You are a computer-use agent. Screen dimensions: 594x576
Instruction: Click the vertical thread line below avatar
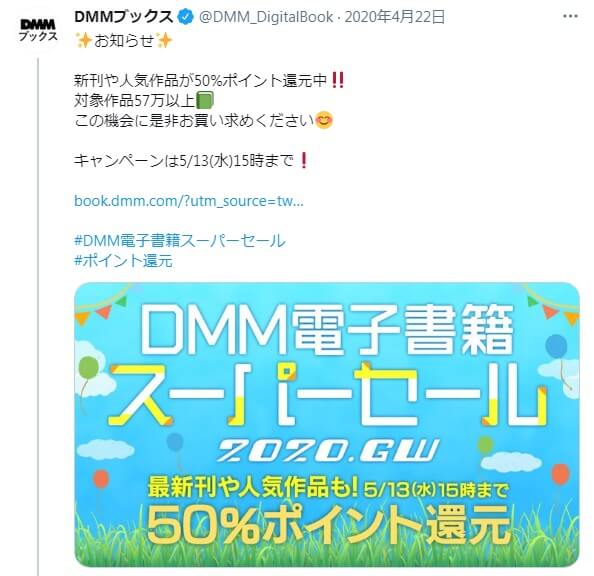(x=38, y=317)
